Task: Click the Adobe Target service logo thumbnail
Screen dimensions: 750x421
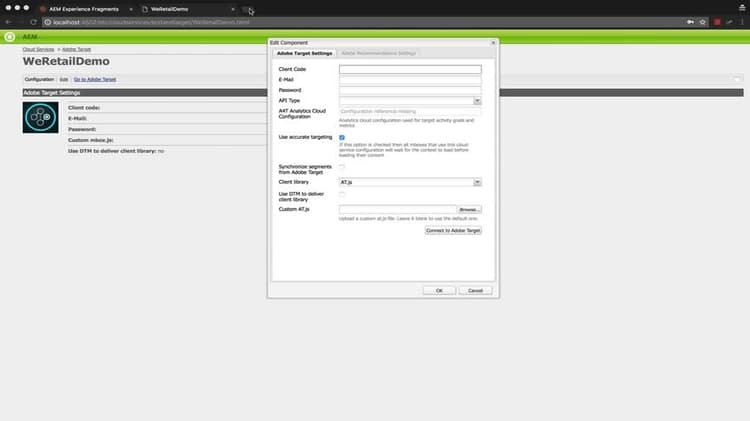Action: coord(41,117)
